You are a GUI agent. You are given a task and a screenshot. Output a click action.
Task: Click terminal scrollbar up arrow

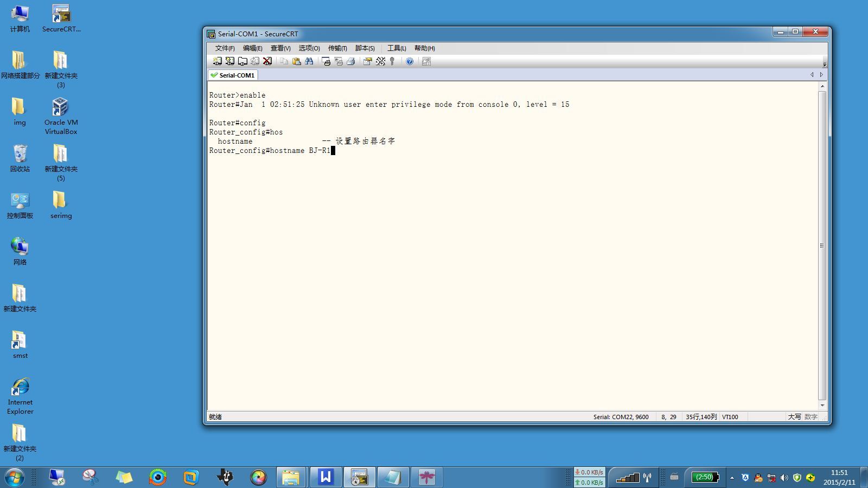click(x=822, y=86)
